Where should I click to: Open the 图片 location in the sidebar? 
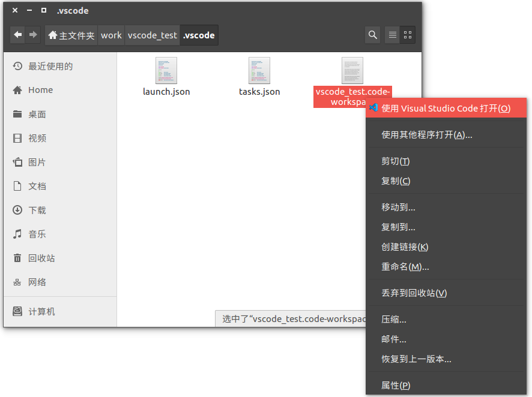(x=60, y=162)
